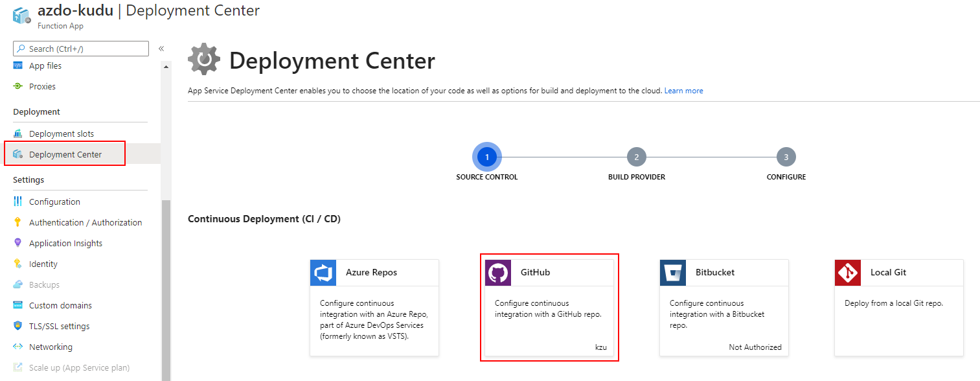Viewport: 980px width, 381px height.
Task: Click the GitHub octocat logo icon
Action: point(498,273)
